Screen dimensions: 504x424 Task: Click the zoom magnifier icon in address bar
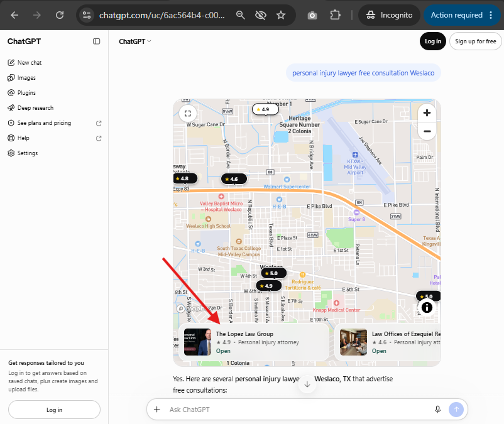pyautogui.click(x=240, y=15)
